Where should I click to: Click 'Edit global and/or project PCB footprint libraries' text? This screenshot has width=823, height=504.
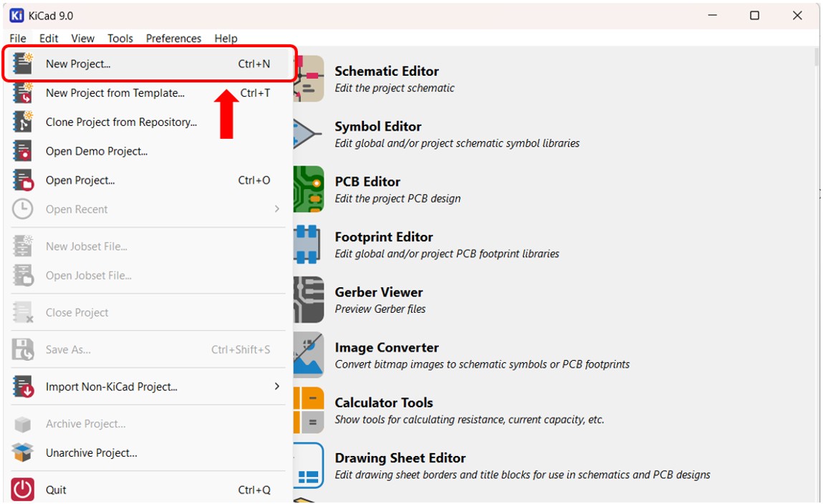447,254
